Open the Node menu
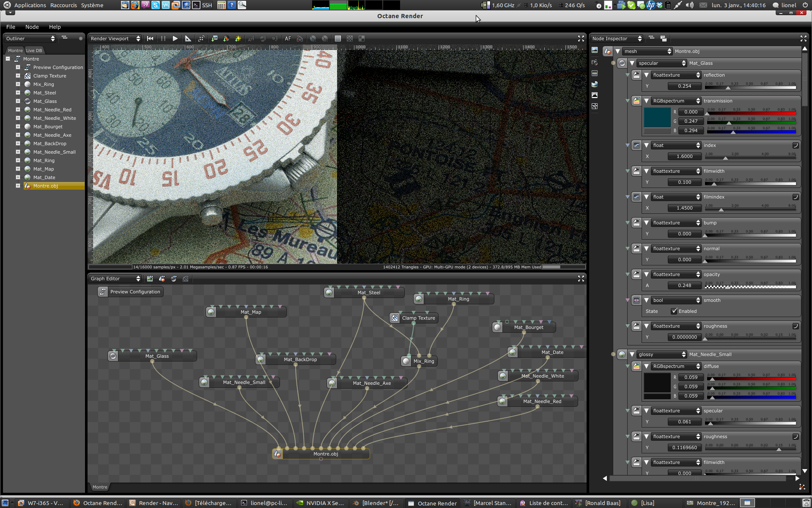812x508 pixels. pyautogui.click(x=32, y=27)
